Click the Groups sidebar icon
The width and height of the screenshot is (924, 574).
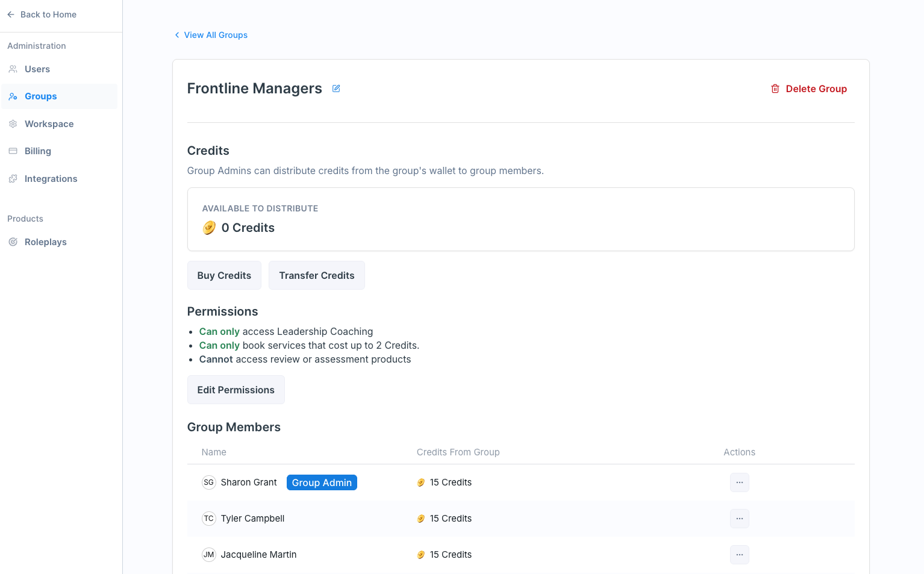tap(13, 96)
